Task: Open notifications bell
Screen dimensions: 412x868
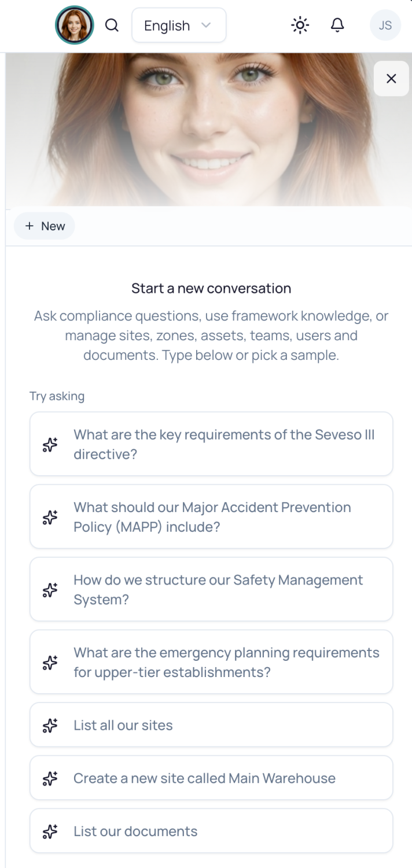Action: [x=337, y=25]
